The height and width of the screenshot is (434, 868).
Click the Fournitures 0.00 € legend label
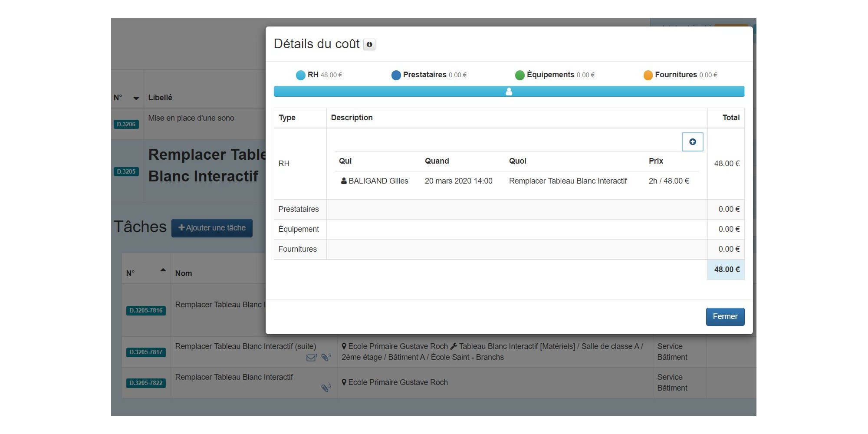(x=686, y=75)
